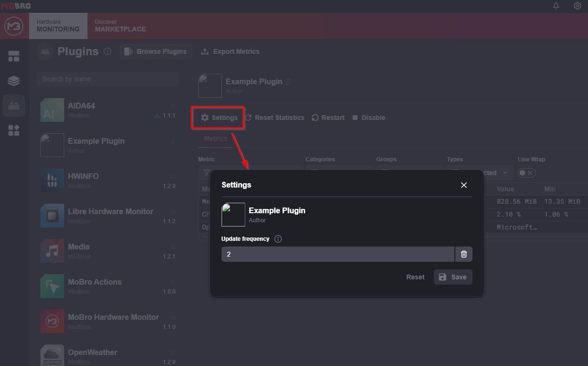Save the plugin settings
Viewport: 588px width, 366px height.
453,277
